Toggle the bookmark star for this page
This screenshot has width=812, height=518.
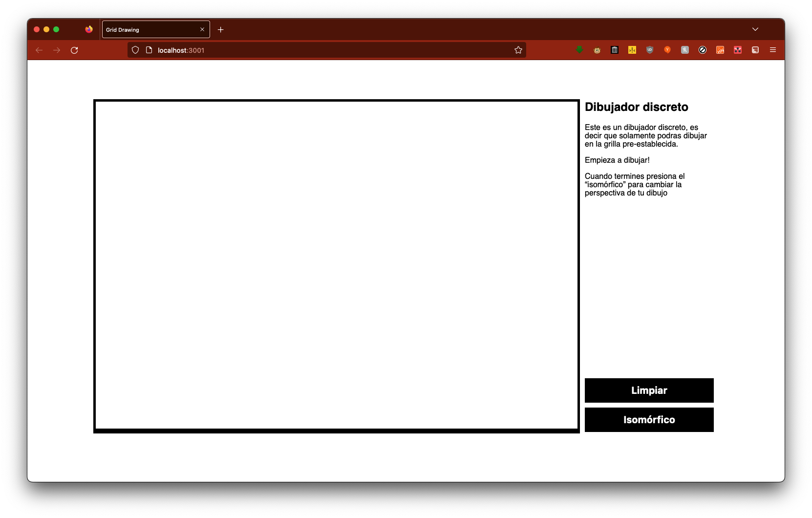[x=518, y=50]
